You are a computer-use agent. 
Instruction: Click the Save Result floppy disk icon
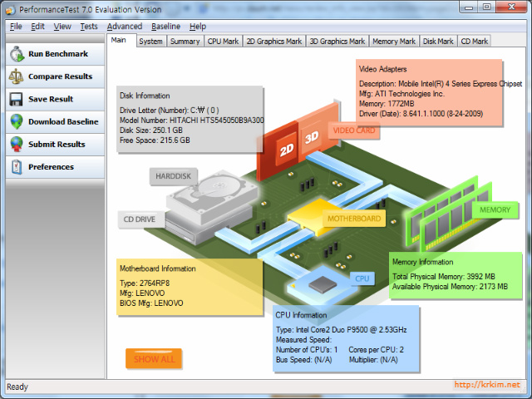tap(16, 99)
